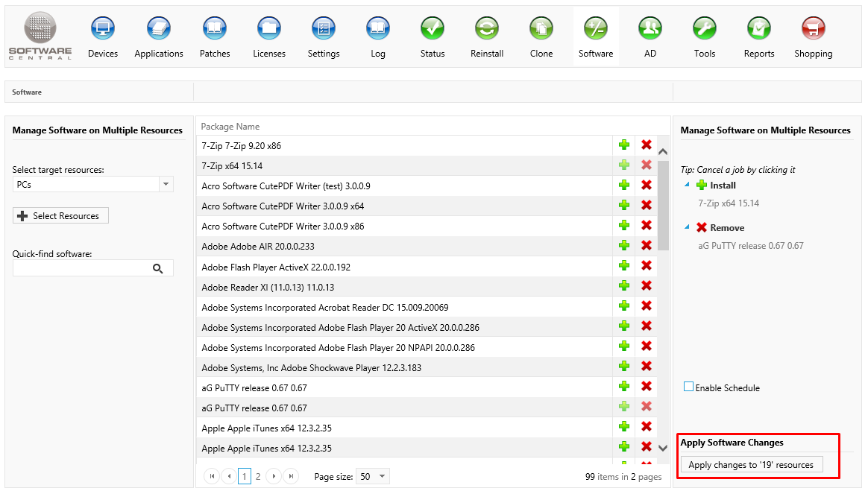Open the Devices section icon
Viewport: 868px width, 494px height.
(x=103, y=30)
